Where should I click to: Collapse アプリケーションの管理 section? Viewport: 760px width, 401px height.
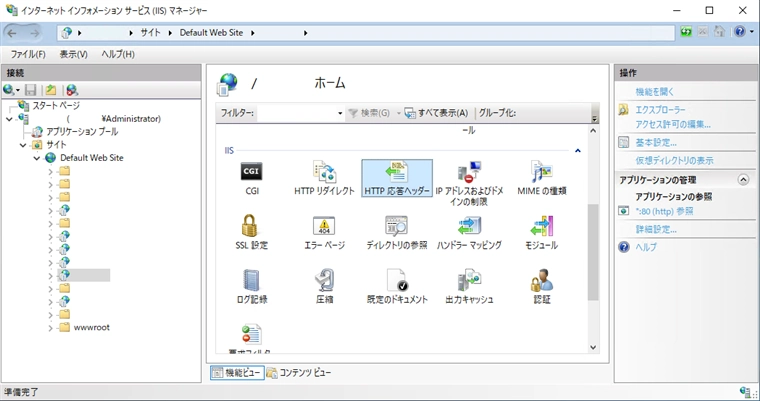pyautogui.click(x=743, y=180)
